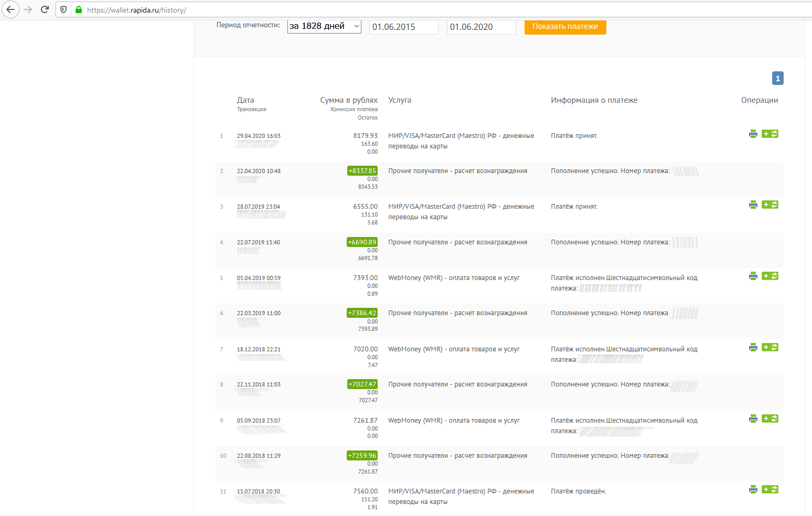This screenshot has height=516, width=812.
Task: Click the 'Период отчетности:' label
Action: (248, 25)
